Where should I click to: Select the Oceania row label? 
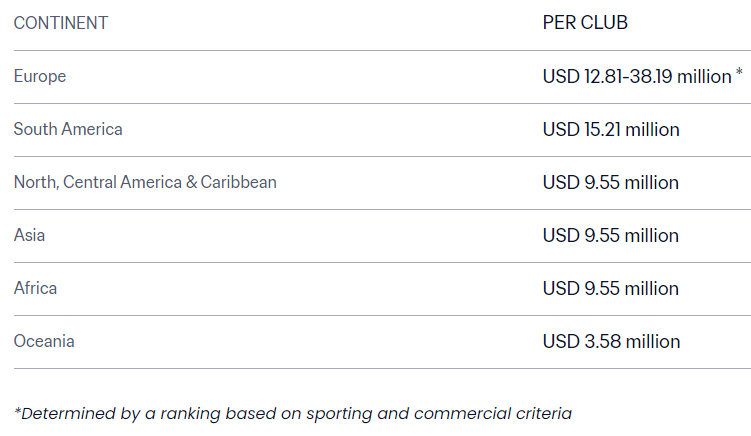(44, 342)
